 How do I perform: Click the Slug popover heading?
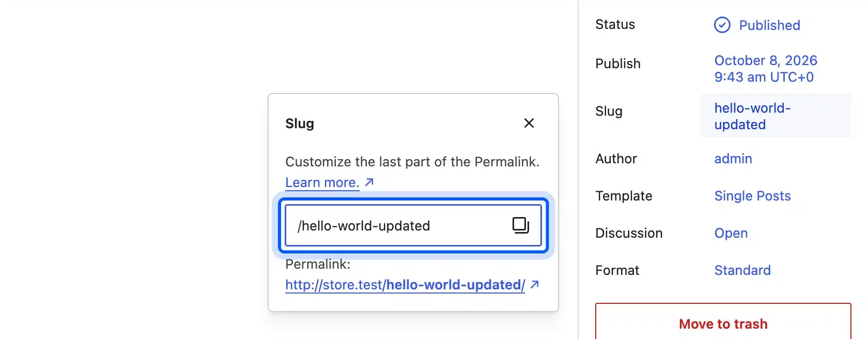[x=300, y=124]
